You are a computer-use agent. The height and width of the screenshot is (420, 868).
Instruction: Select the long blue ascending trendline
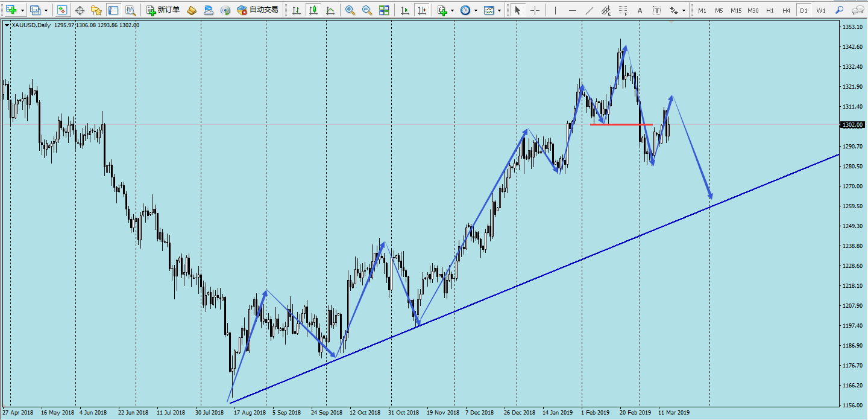[x=533, y=278]
